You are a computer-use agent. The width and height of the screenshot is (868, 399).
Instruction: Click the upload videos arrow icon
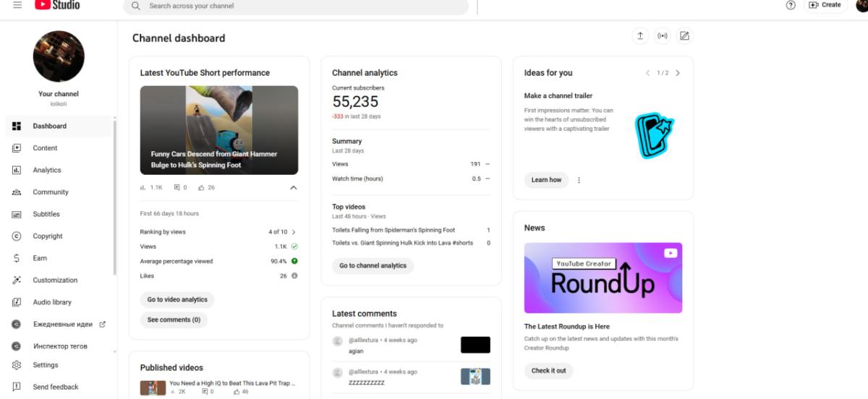click(x=639, y=36)
